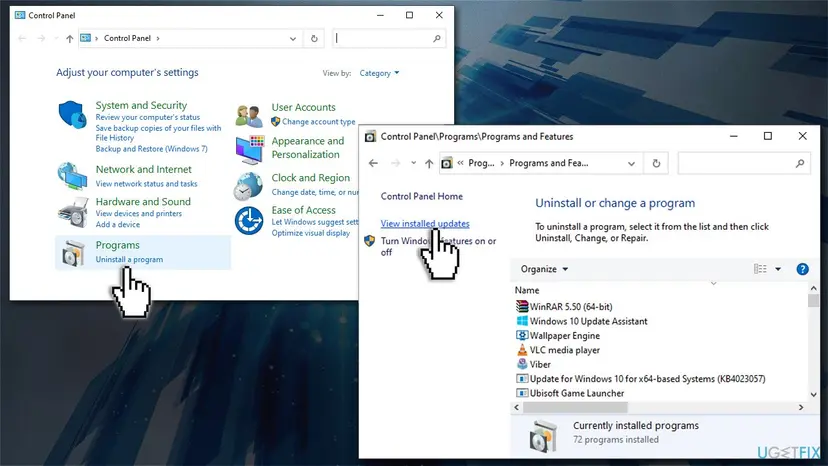Select Windows 10 Update Assistant row
Image resolution: width=828 pixels, height=466 pixels.
588,321
